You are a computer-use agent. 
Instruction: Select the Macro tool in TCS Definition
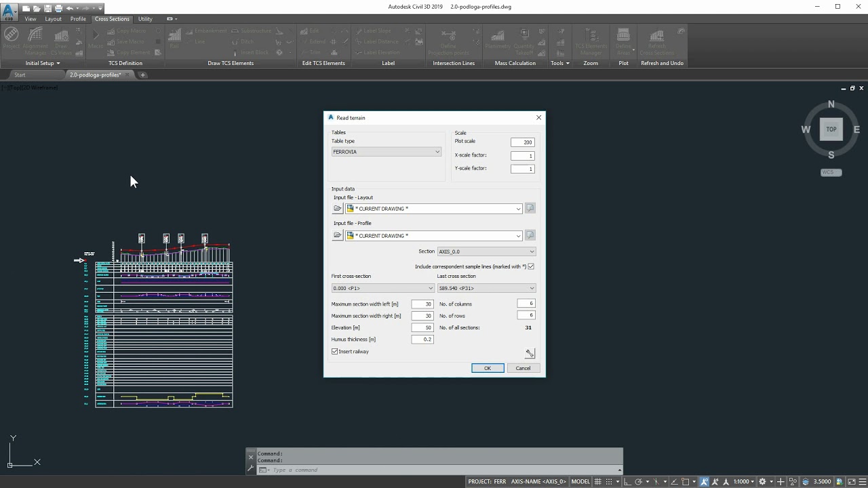95,39
